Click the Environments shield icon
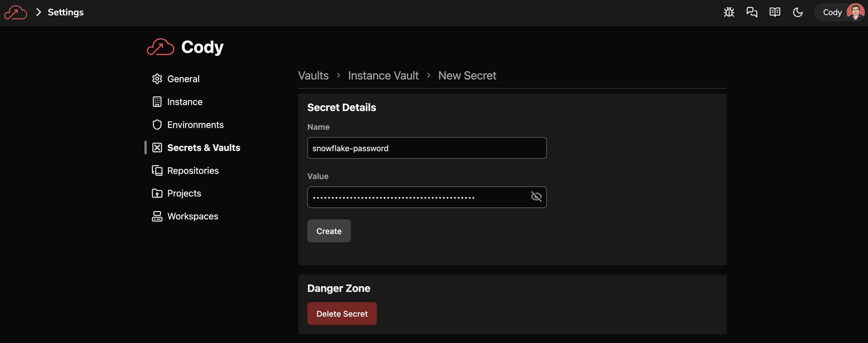Viewport: 868px width, 343px height. [x=157, y=125]
